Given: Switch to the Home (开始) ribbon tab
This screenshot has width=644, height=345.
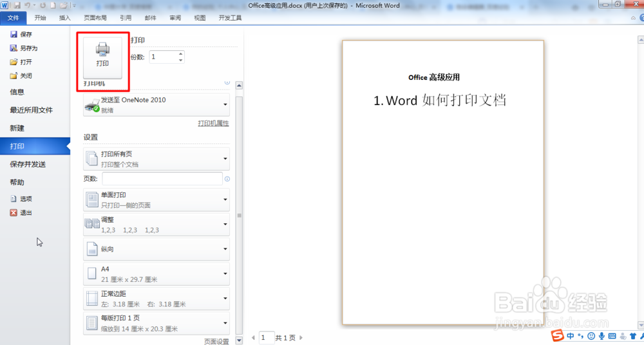Looking at the screenshot, I should tap(40, 17).
